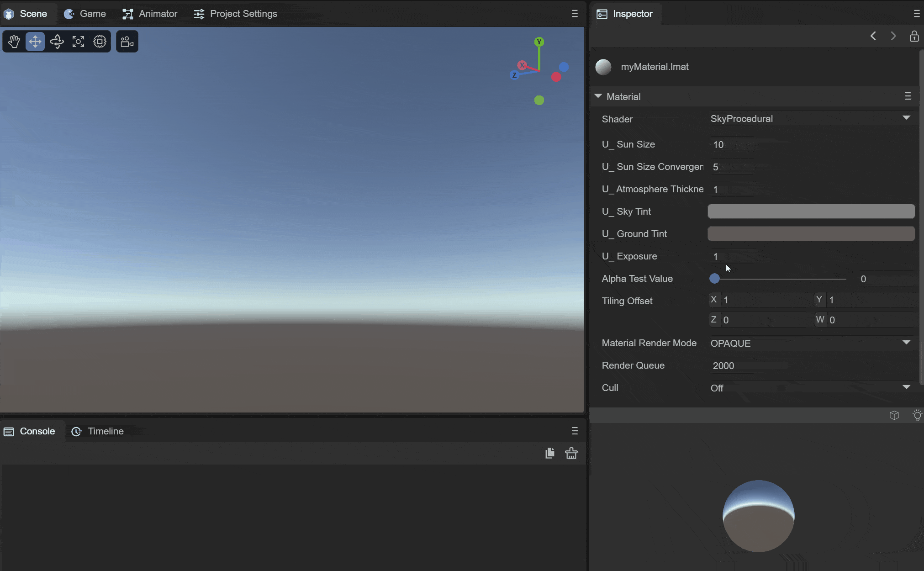Click the scene camera settings icon
The height and width of the screenshot is (571, 924).
[x=127, y=42]
